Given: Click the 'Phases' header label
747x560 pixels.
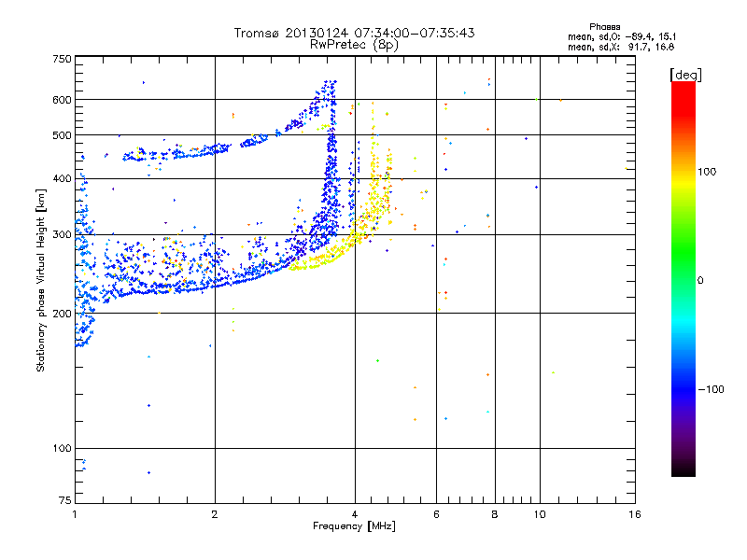Looking at the screenshot, I should [604, 27].
